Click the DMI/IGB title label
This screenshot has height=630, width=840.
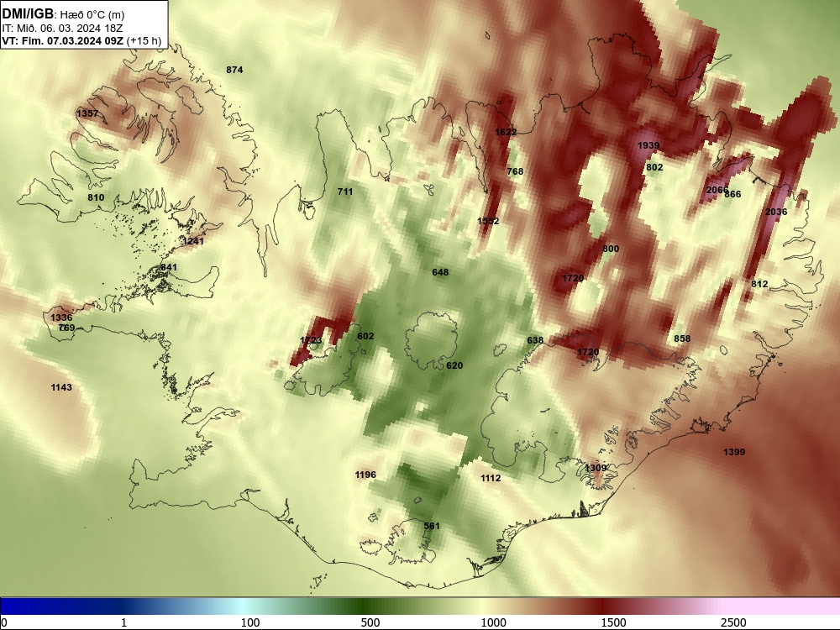coord(28,14)
